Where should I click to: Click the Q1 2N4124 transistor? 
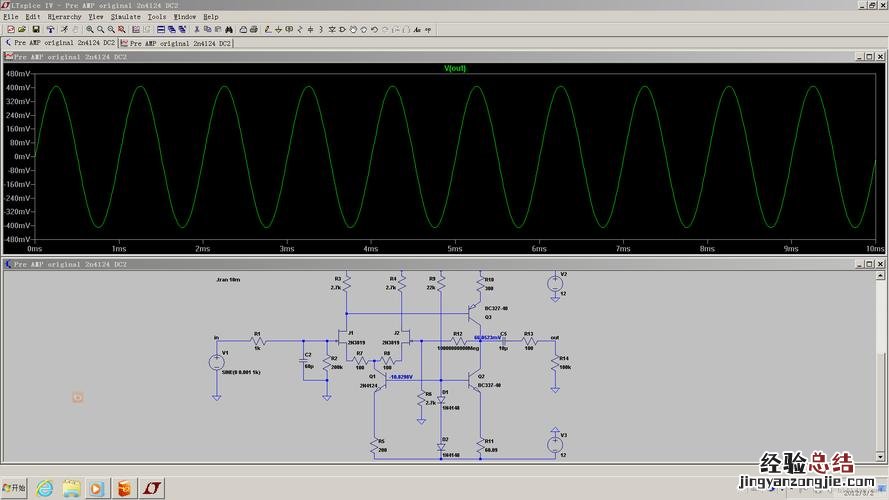click(x=383, y=380)
